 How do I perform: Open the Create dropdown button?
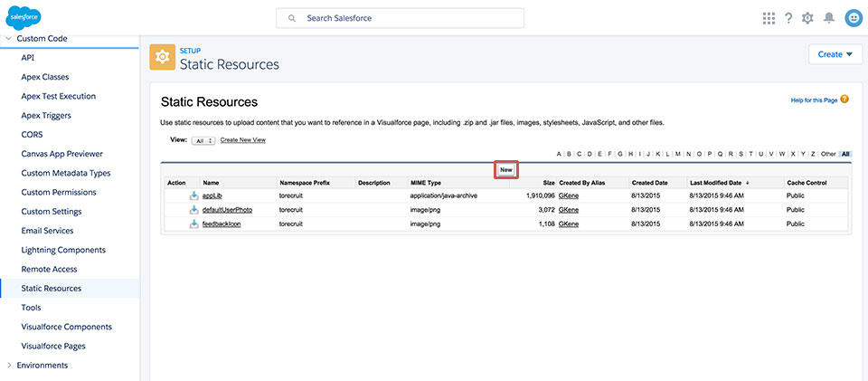[x=835, y=54]
